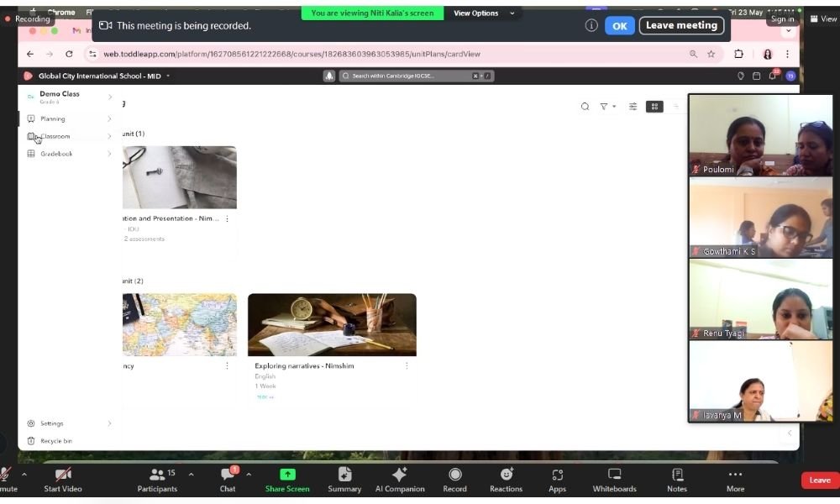Click the Gmail tab icon

[x=76, y=31]
